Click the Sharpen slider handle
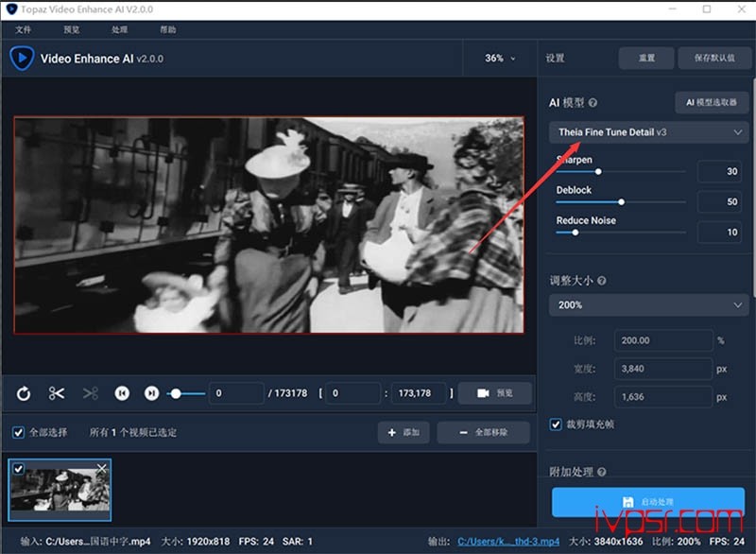 [x=598, y=172]
